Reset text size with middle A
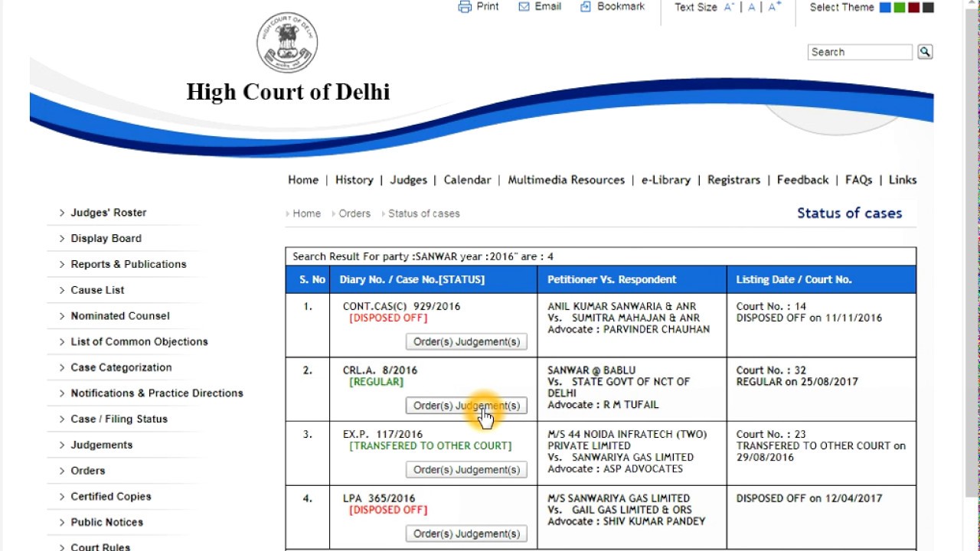Screen dimensions: 980x551 (x=751, y=7)
